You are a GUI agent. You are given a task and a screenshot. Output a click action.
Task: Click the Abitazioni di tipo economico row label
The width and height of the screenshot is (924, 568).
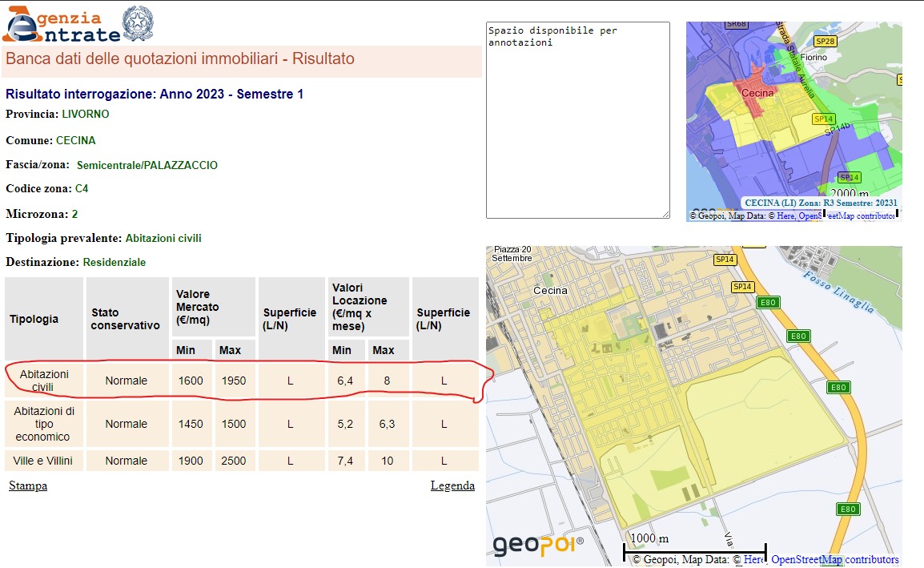(43, 424)
